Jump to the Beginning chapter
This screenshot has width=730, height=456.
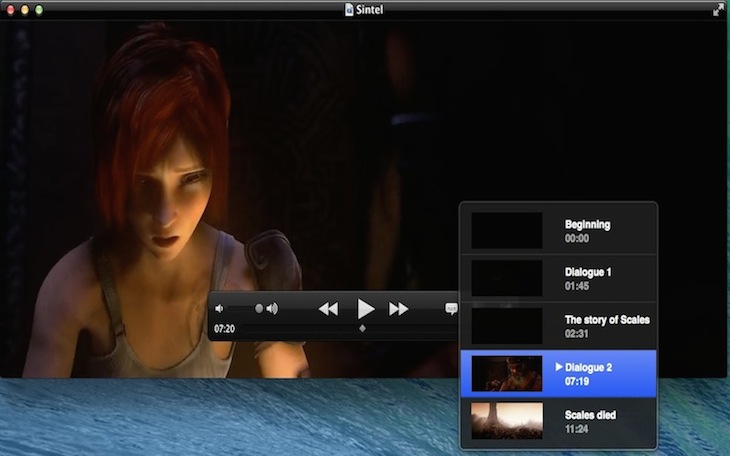pos(558,231)
